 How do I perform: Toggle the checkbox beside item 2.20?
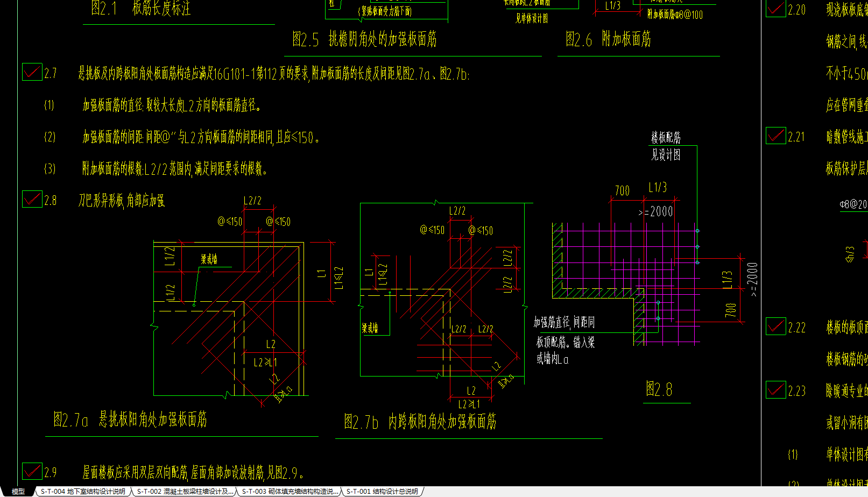click(x=776, y=8)
